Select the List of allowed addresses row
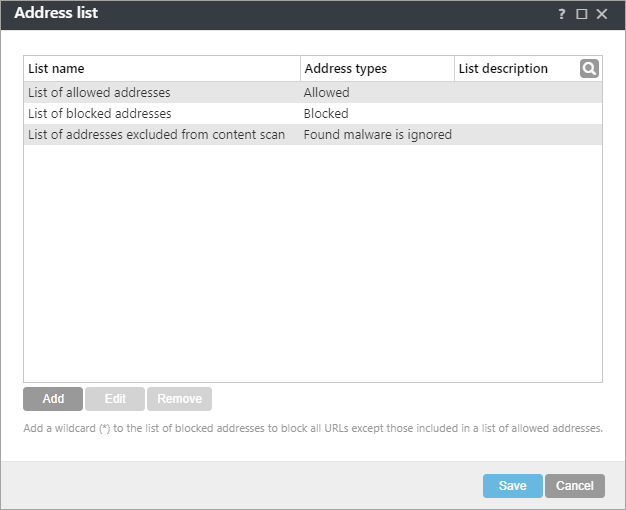Image resolution: width=626 pixels, height=510 pixels. click(x=100, y=93)
